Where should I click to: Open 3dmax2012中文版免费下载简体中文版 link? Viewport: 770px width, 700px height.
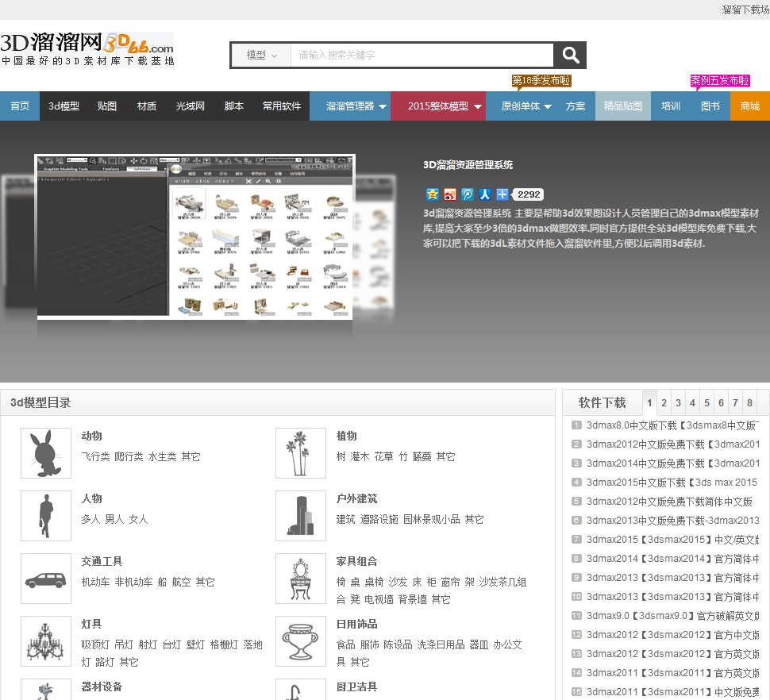(669, 502)
